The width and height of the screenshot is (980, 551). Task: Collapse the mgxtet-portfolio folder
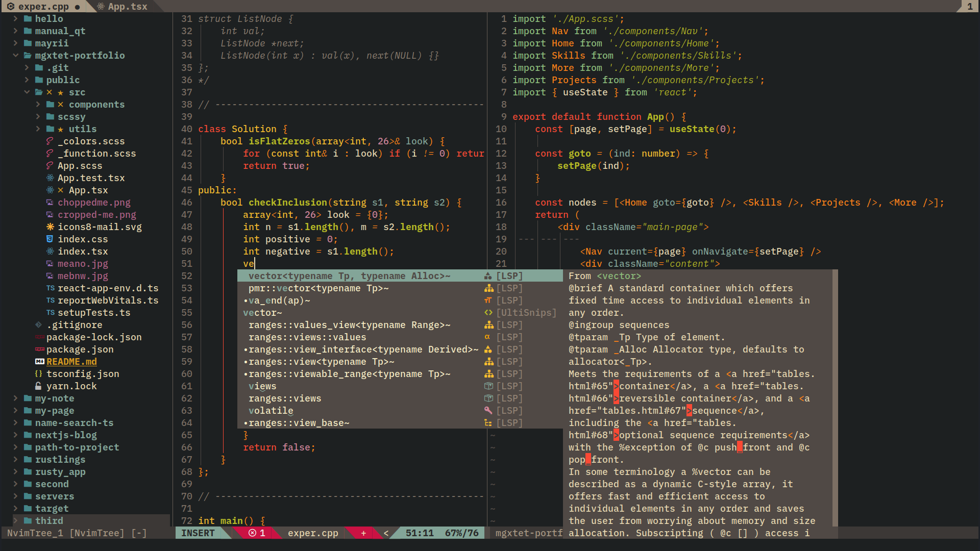(15, 55)
